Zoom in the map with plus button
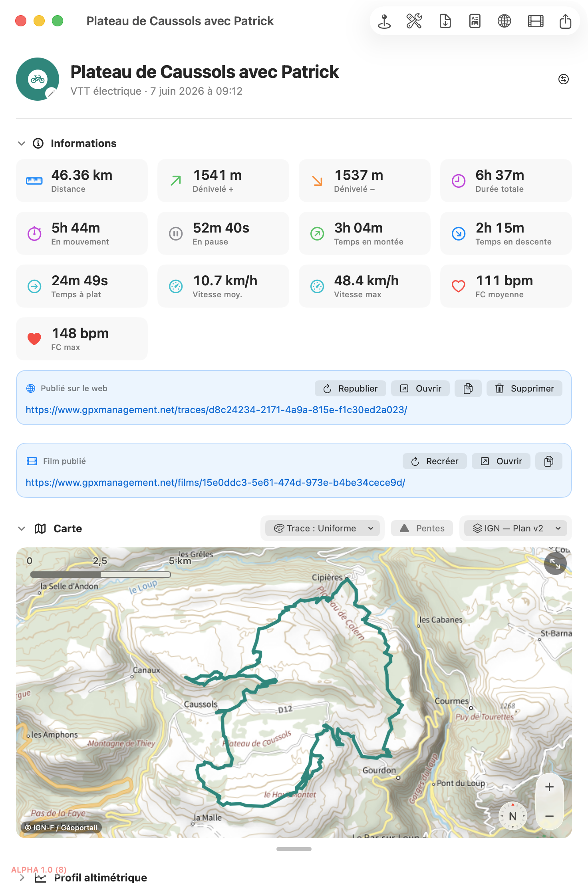This screenshot has height=883, width=588. [550, 787]
